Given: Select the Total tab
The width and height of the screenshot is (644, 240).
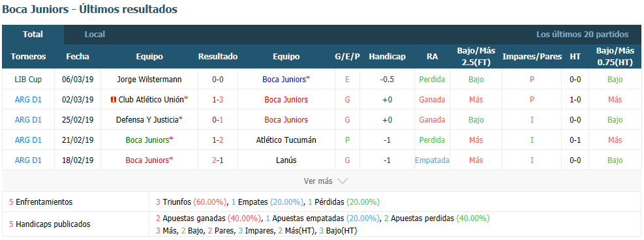Looking at the screenshot, I should 33,35.
